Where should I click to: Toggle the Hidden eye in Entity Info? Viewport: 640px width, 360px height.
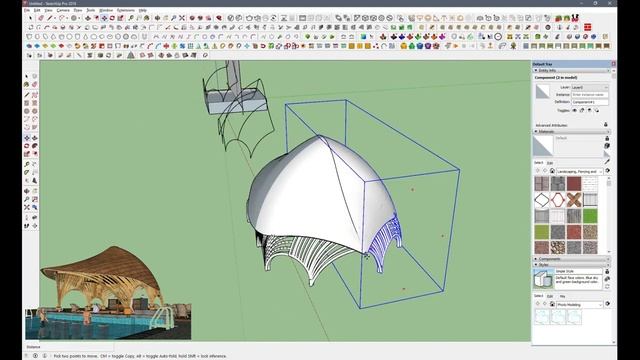tap(574, 110)
